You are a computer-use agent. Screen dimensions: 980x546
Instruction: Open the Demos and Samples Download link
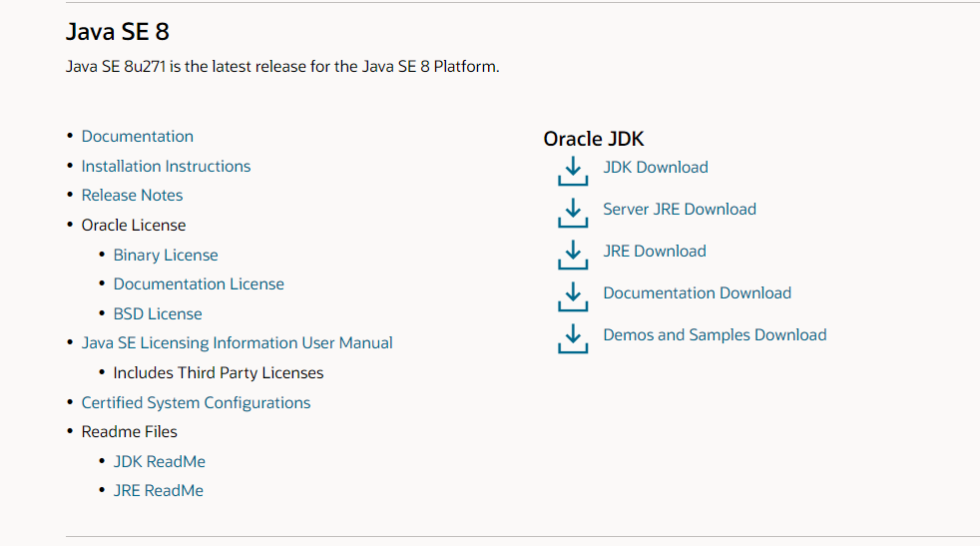click(715, 334)
